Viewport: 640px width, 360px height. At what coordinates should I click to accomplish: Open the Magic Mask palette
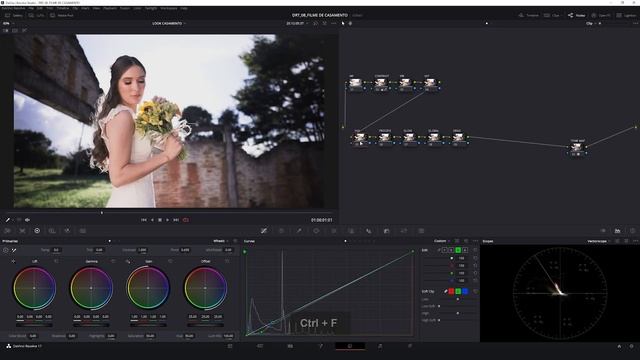point(351,231)
